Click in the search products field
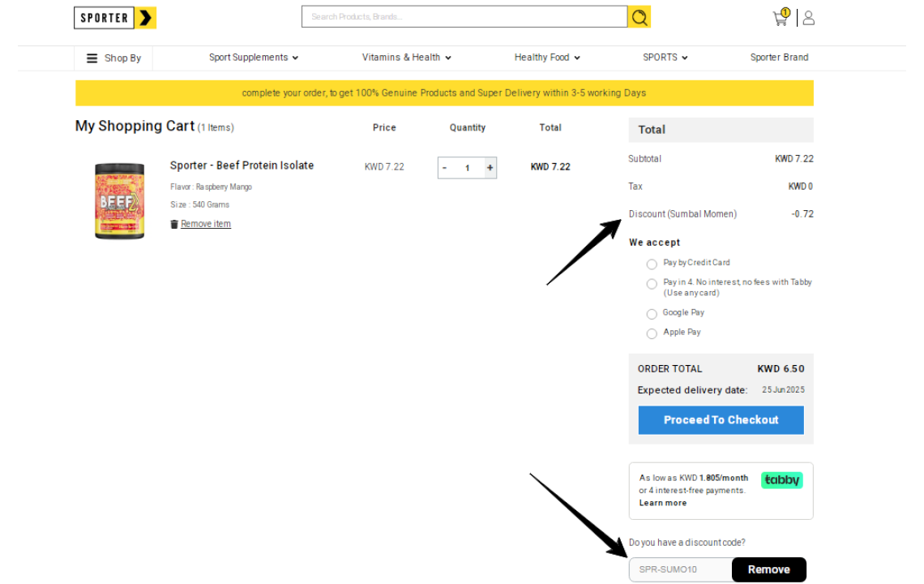The image size is (924, 584). [x=464, y=17]
